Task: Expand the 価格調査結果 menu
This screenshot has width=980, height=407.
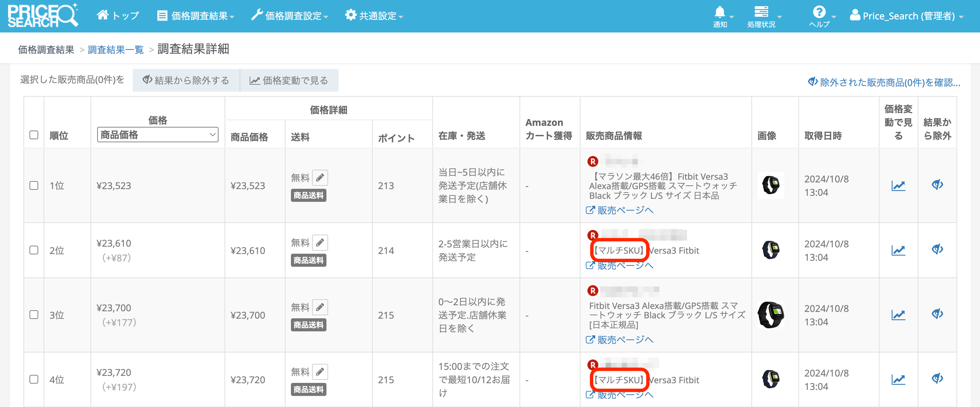Action: tap(195, 16)
